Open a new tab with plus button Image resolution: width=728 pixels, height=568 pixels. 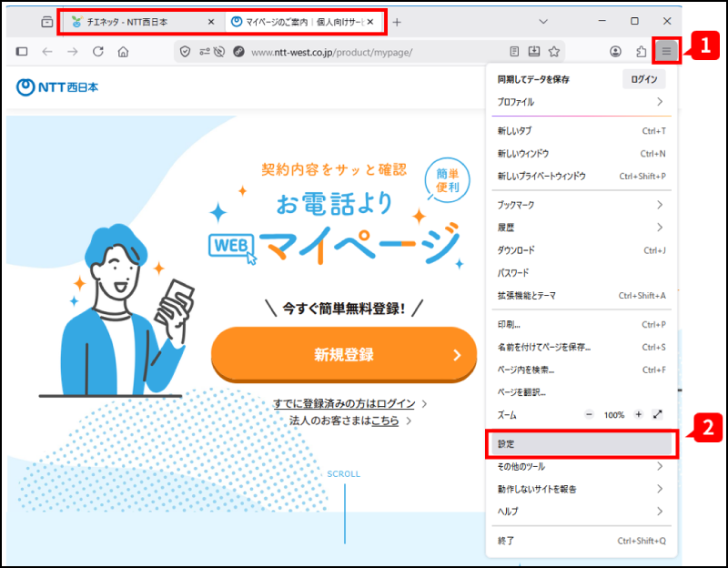397,22
